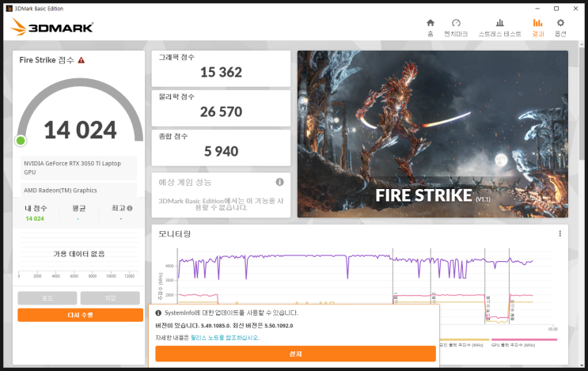The width and height of the screenshot is (588, 371).
Task: Click the graphics score value 15 362
Action: (x=221, y=72)
